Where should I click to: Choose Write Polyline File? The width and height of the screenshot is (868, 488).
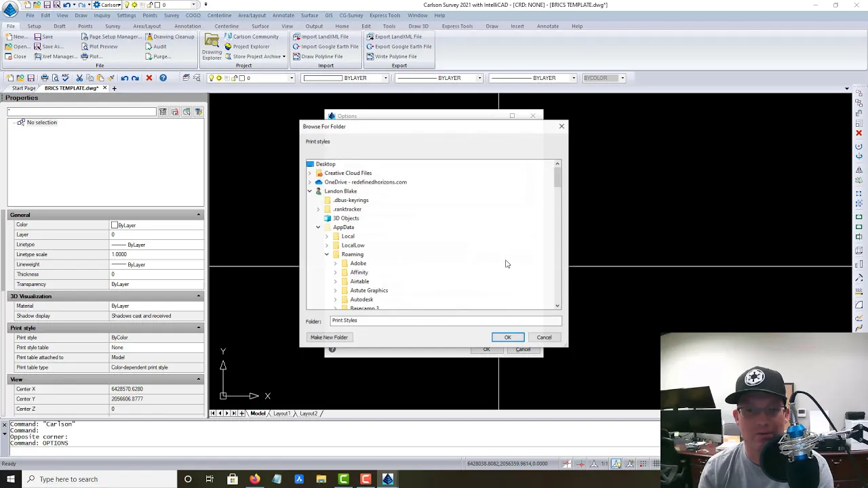(391, 56)
